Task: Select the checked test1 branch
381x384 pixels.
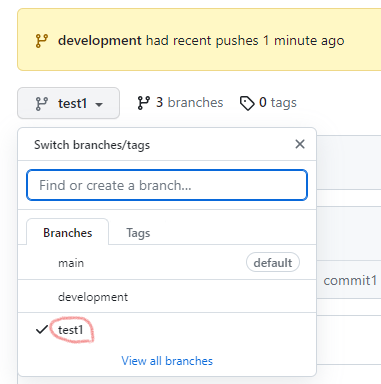Action: (x=167, y=330)
